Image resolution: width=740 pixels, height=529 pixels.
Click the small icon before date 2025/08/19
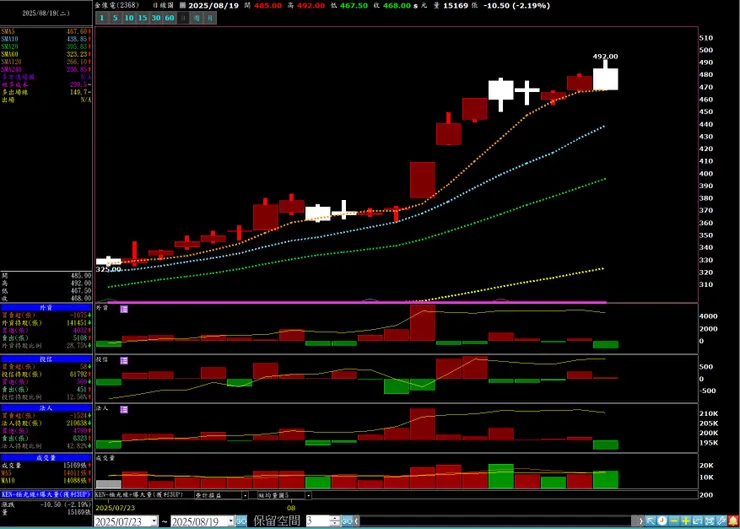pos(183,6)
